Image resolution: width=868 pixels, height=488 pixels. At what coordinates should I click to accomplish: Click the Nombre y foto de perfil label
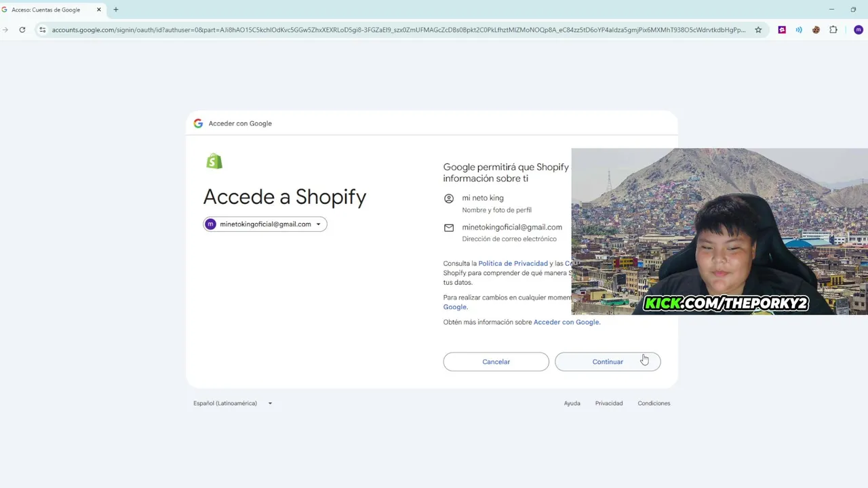click(497, 211)
